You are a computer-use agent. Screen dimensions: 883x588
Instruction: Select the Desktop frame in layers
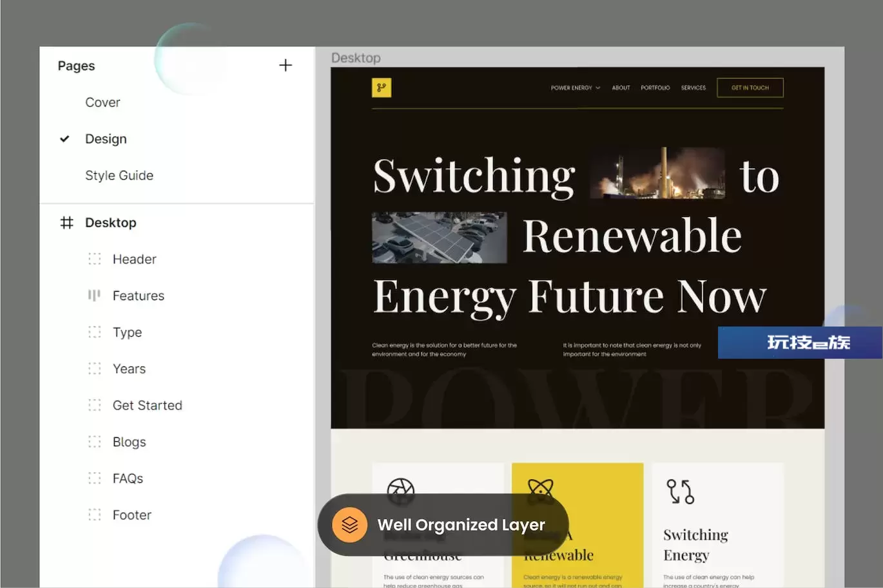point(111,223)
